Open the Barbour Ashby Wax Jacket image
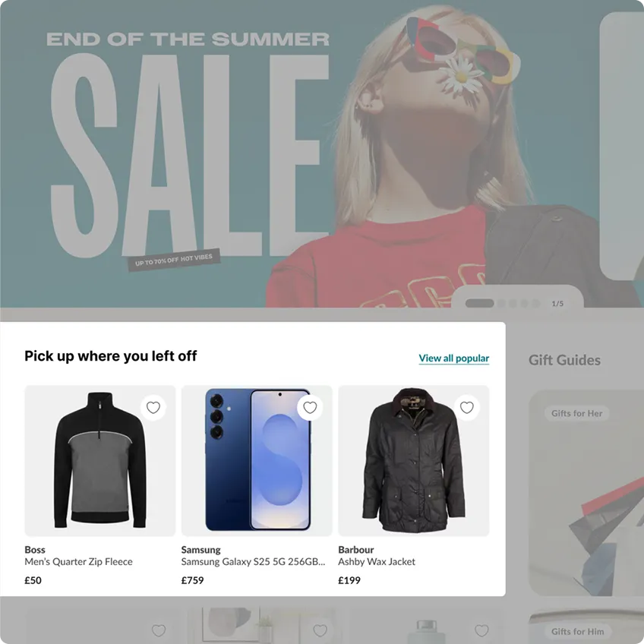Image resolution: width=644 pixels, height=644 pixels. [414, 460]
